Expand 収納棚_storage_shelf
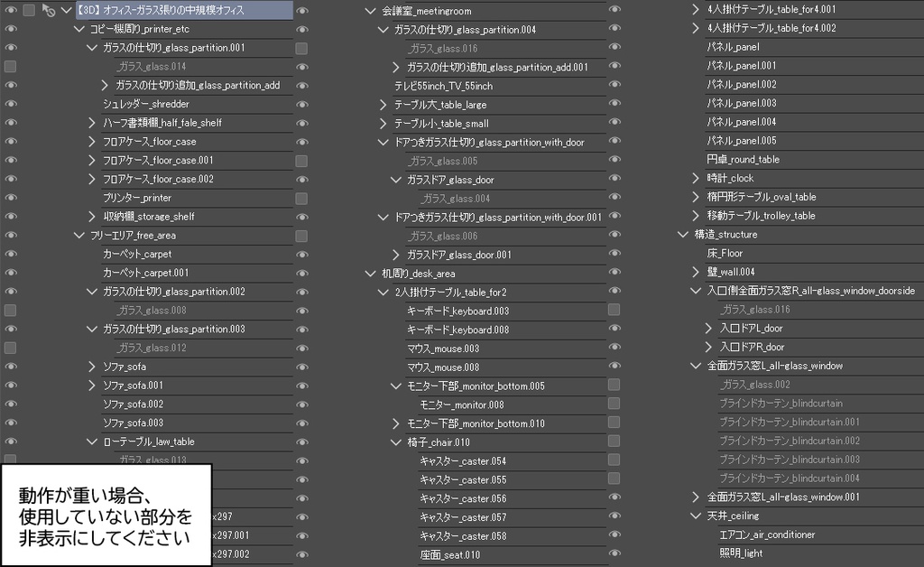 pyautogui.click(x=91, y=217)
